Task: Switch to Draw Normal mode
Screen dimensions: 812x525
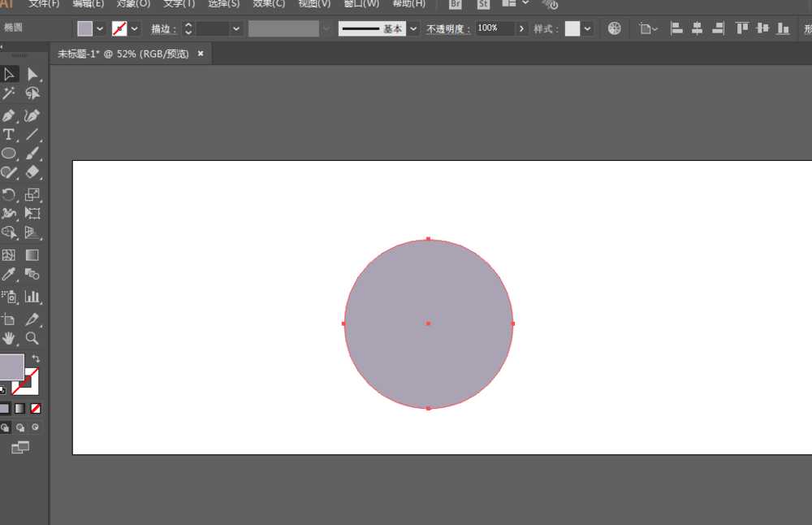Action: click(x=5, y=427)
